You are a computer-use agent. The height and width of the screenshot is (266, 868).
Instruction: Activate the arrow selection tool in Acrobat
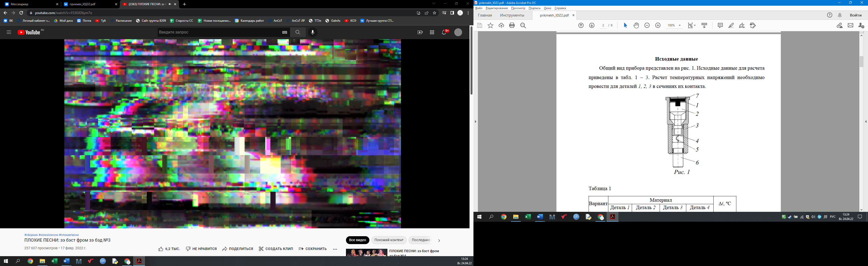point(625,26)
